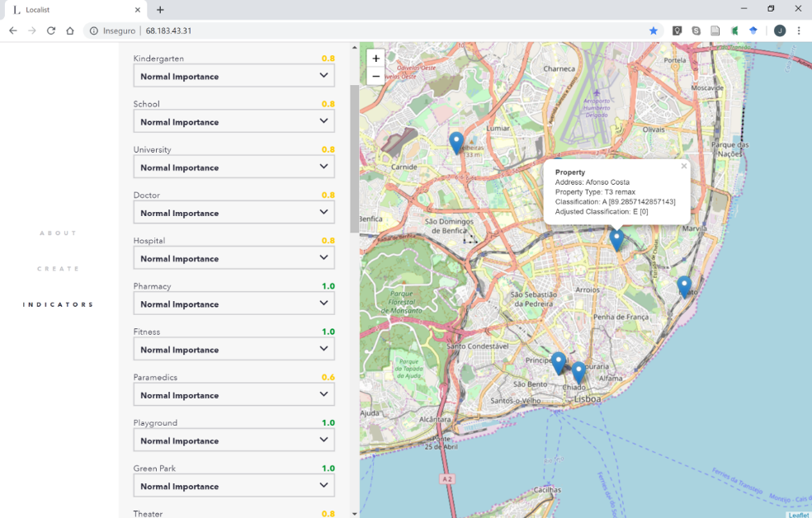The height and width of the screenshot is (518, 812).
Task: Open the CREATE section
Action: tap(59, 269)
